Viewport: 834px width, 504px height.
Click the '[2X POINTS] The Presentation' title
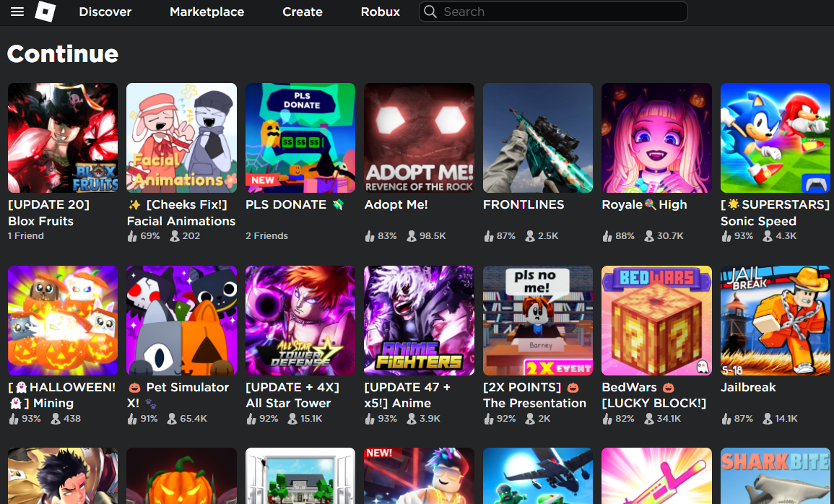tap(535, 396)
